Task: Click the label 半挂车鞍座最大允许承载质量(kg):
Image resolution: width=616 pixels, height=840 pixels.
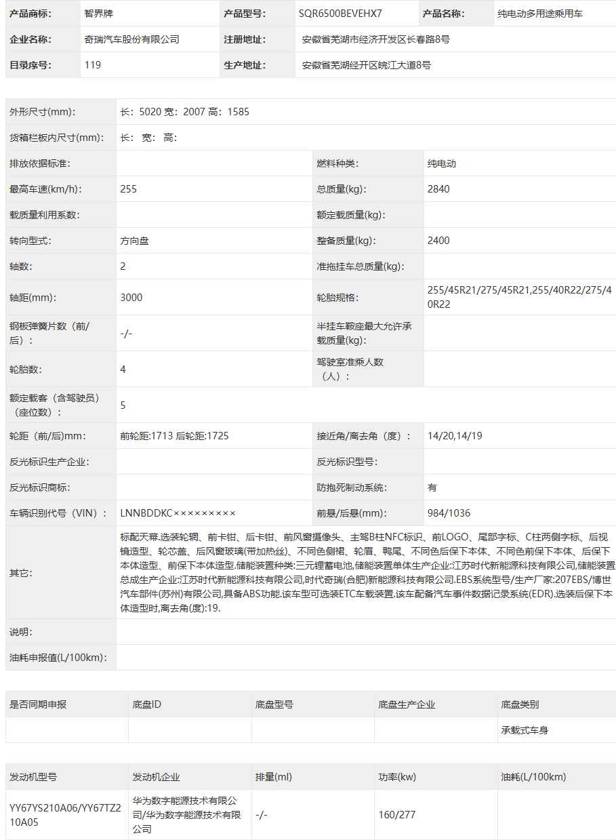Action: pyautogui.click(x=364, y=333)
